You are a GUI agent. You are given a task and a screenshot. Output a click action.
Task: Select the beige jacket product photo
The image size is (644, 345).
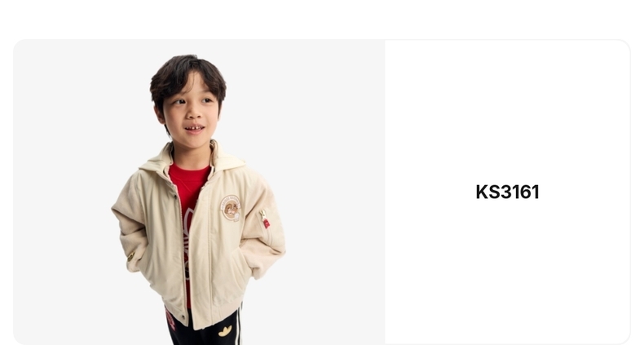tap(199, 192)
